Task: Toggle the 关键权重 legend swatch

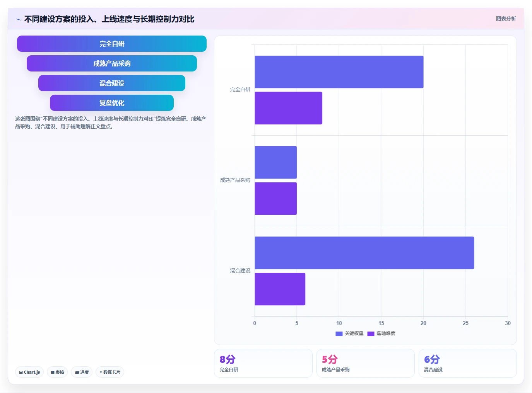Action: 339,334
